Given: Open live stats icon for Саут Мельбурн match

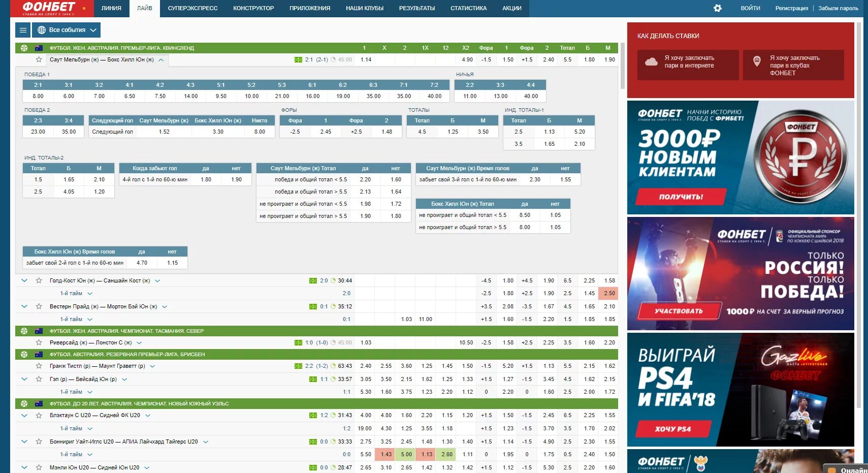Looking at the screenshot, I should tap(298, 59).
